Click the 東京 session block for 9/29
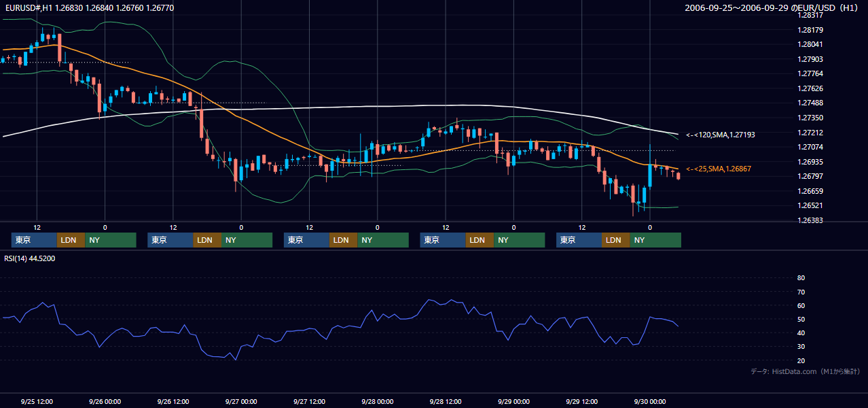This screenshot has height=408, width=868. 579,240
